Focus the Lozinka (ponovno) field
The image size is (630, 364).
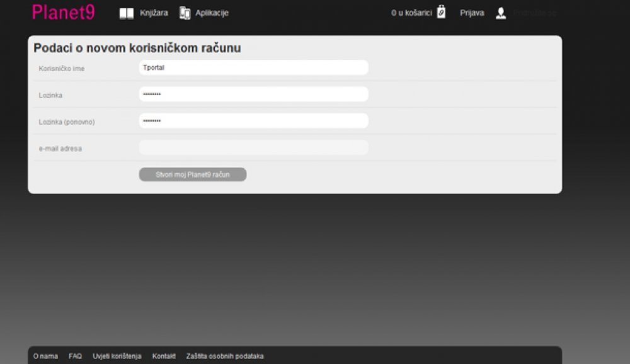(x=253, y=120)
